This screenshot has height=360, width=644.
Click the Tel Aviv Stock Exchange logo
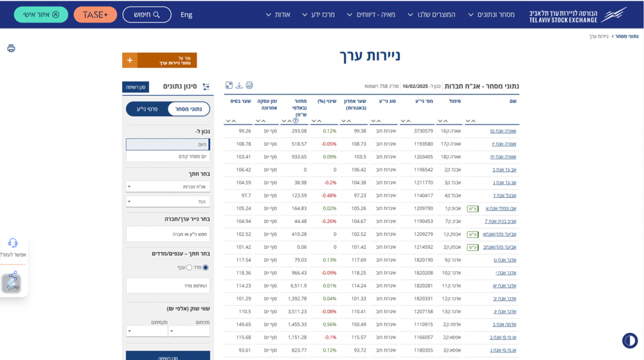578,15
